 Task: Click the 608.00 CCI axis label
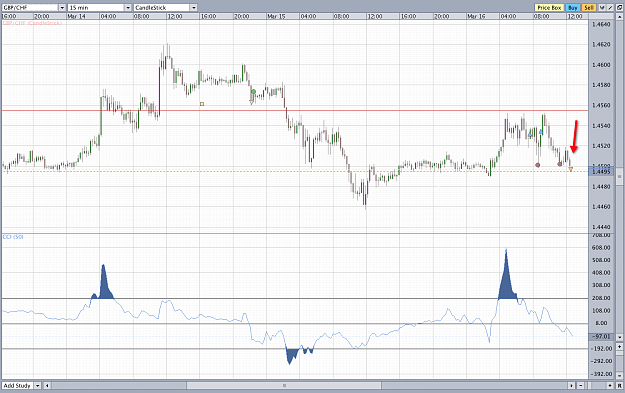coord(601,248)
